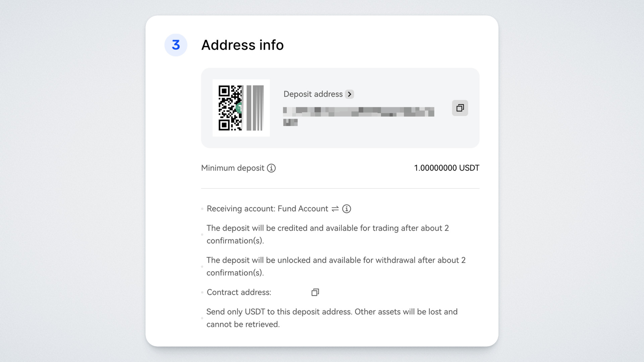Click the Receiving account: Fund Account text
Image resolution: width=644 pixels, height=362 pixels.
[x=267, y=209]
